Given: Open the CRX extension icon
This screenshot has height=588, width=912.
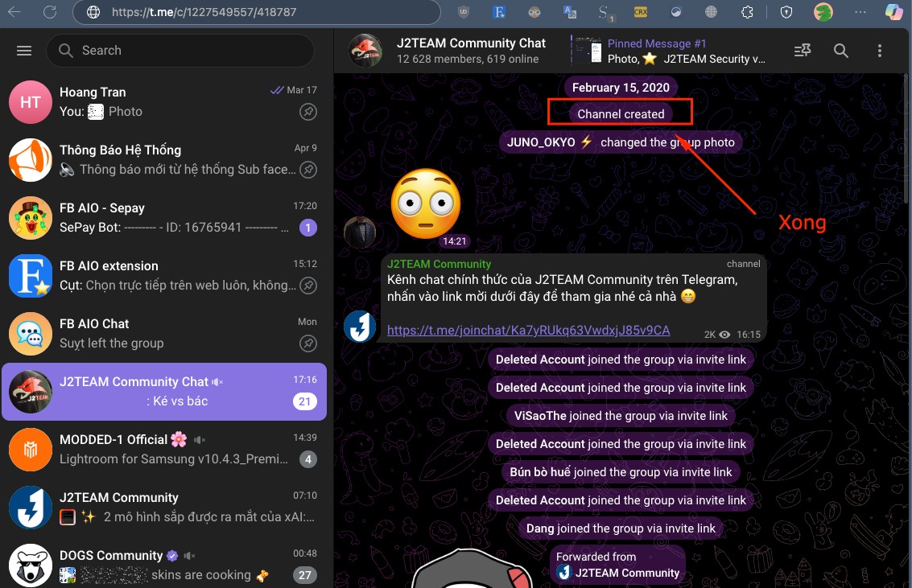Looking at the screenshot, I should click(x=641, y=11).
